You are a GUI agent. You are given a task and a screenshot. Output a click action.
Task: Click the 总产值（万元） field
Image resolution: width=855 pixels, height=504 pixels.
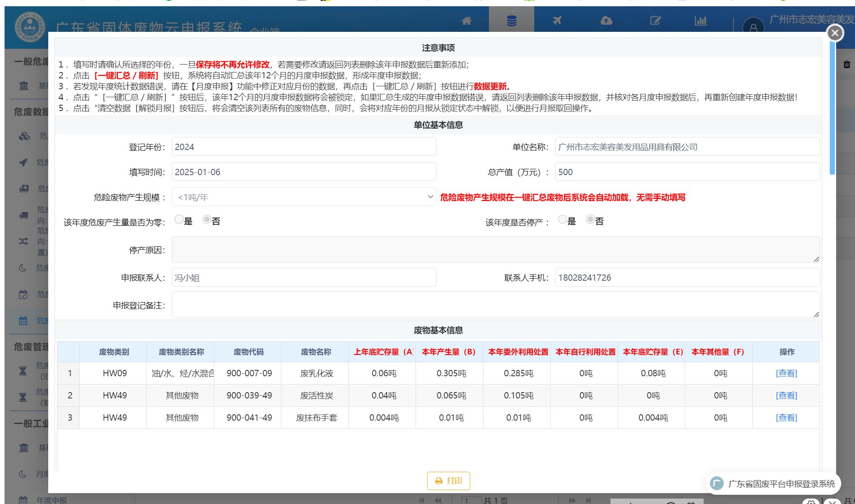687,172
